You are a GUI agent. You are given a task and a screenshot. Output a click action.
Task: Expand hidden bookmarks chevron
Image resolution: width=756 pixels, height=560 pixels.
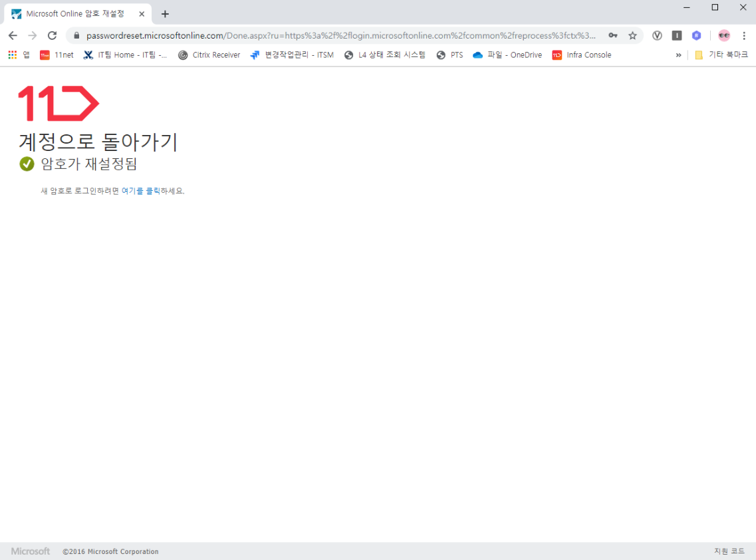click(678, 55)
